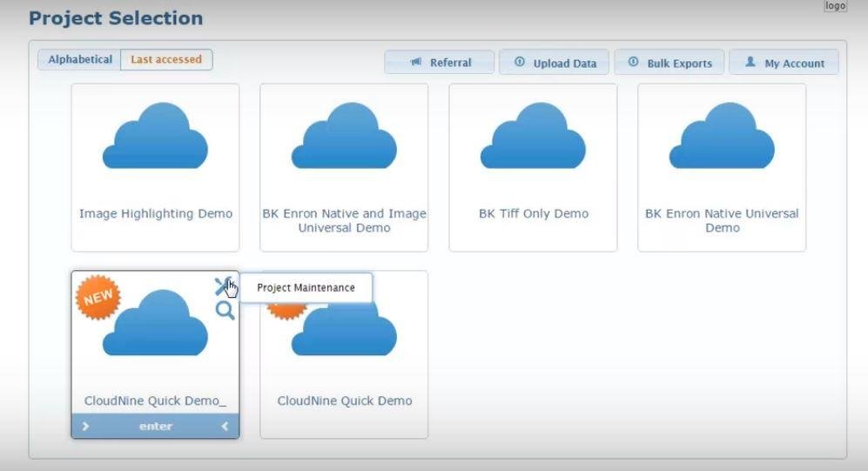Open Project Maintenance wrench icon
The image size is (868, 471).
[223, 286]
